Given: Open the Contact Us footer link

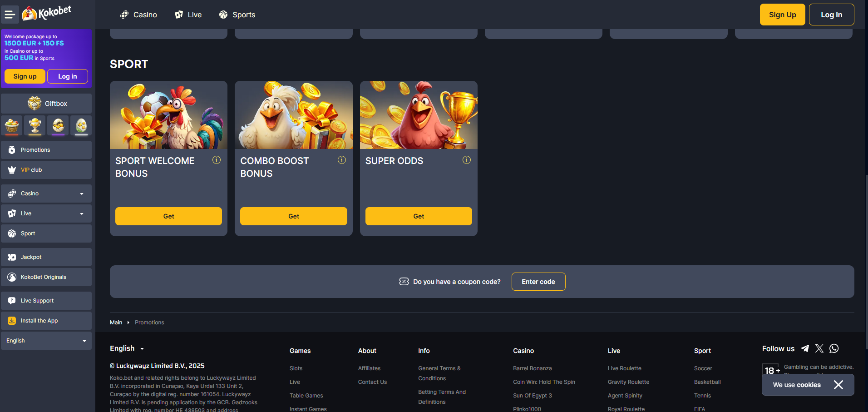Looking at the screenshot, I should click(373, 382).
